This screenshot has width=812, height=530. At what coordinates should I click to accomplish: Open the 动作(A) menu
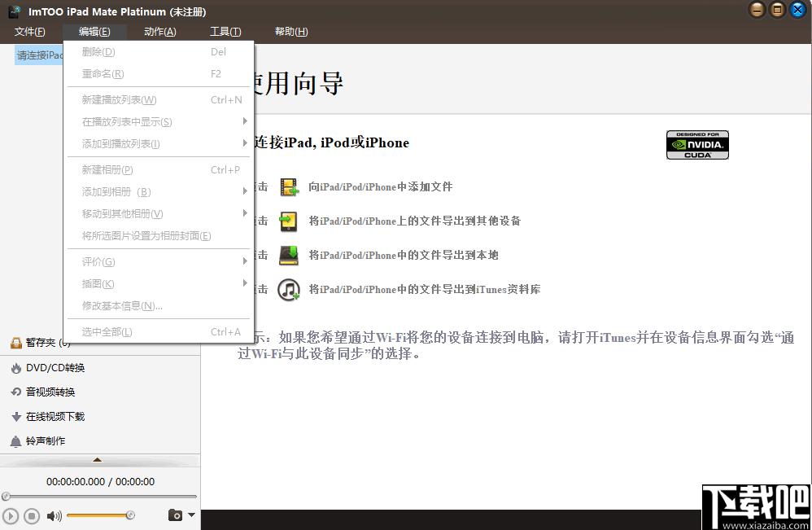point(160,32)
